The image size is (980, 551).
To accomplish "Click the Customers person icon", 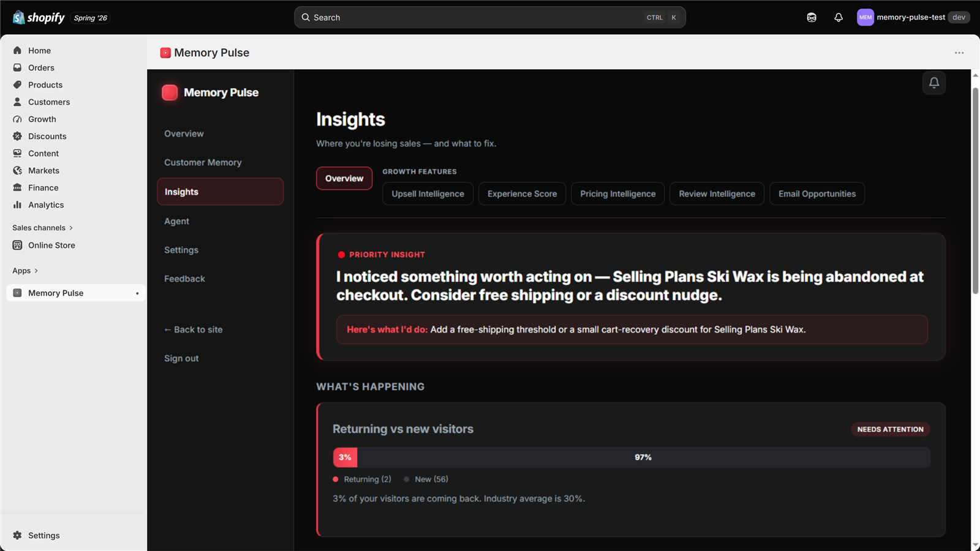I will point(17,102).
